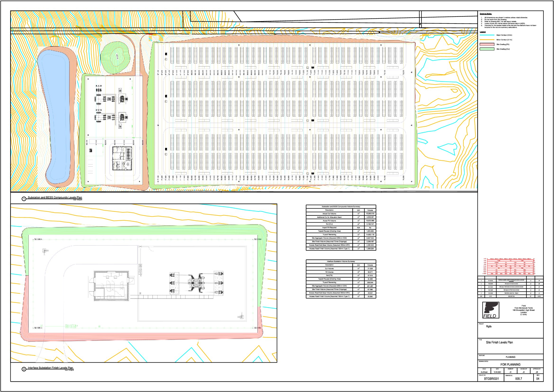The height and width of the screenshot is (392, 554).
Task: Click drawing number 005.7 in title block
Action: tap(518, 379)
